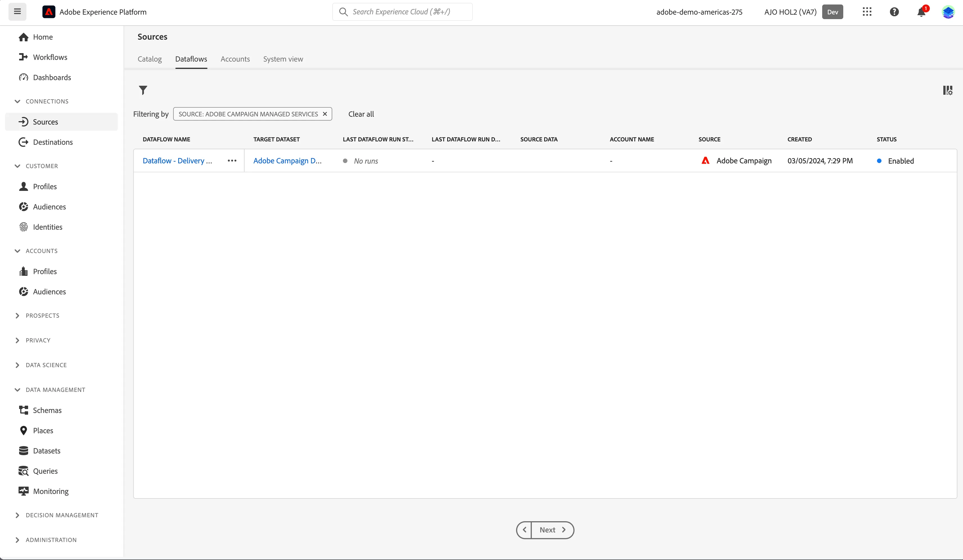This screenshot has width=963, height=560.
Task: Collapse the DATA MANAGEMENT section
Action: 50,390
